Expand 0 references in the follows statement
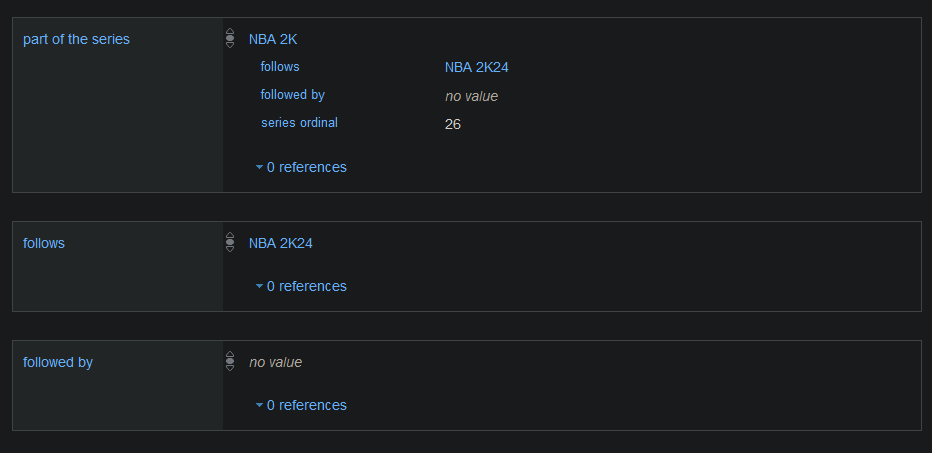Image resolution: width=932 pixels, height=453 pixels. (x=306, y=286)
